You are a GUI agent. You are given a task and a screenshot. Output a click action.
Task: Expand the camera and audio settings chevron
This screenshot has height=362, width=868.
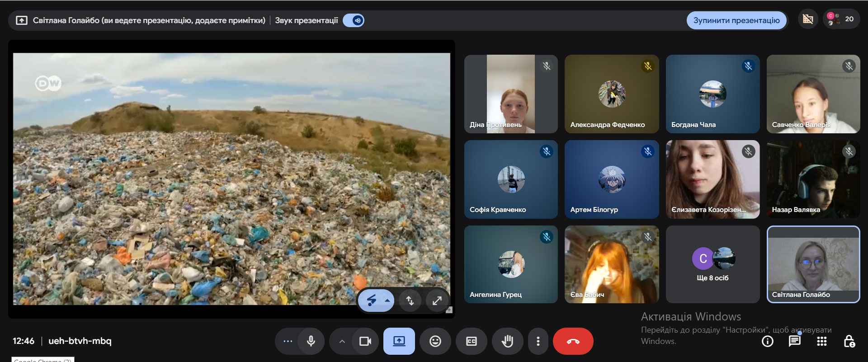pos(342,341)
